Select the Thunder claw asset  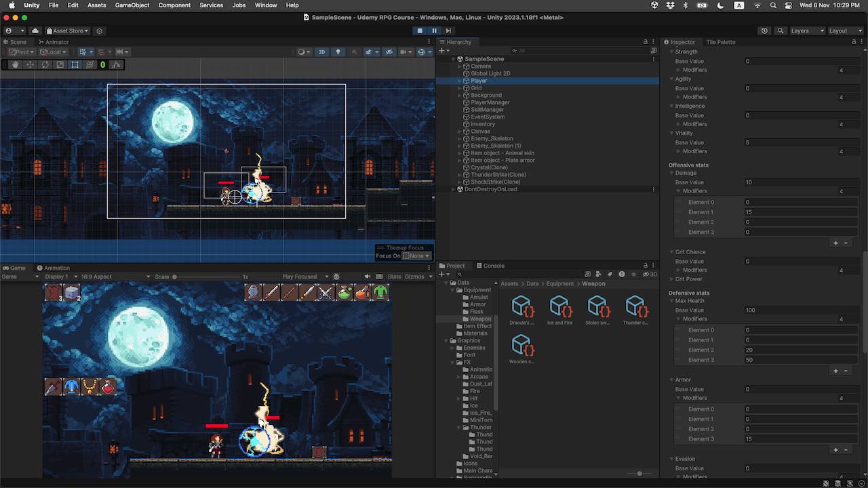coord(635,311)
